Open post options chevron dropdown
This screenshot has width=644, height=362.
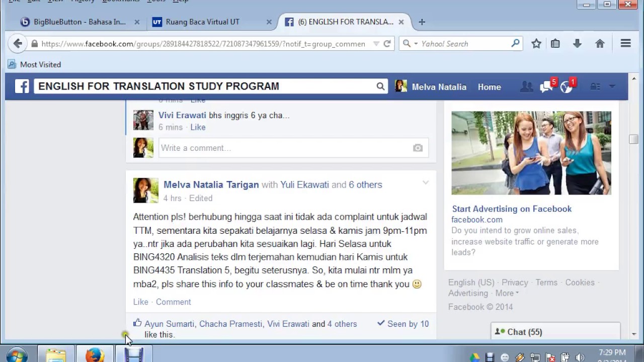point(426,183)
